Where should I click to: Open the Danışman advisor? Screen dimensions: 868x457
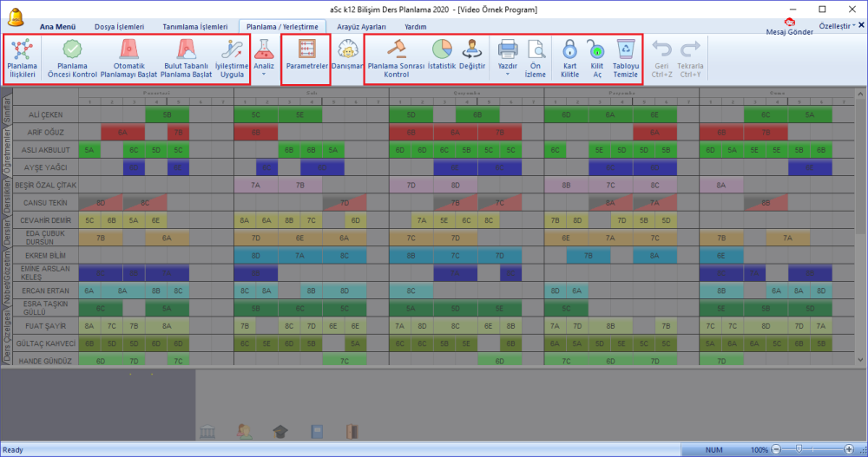(x=347, y=55)
